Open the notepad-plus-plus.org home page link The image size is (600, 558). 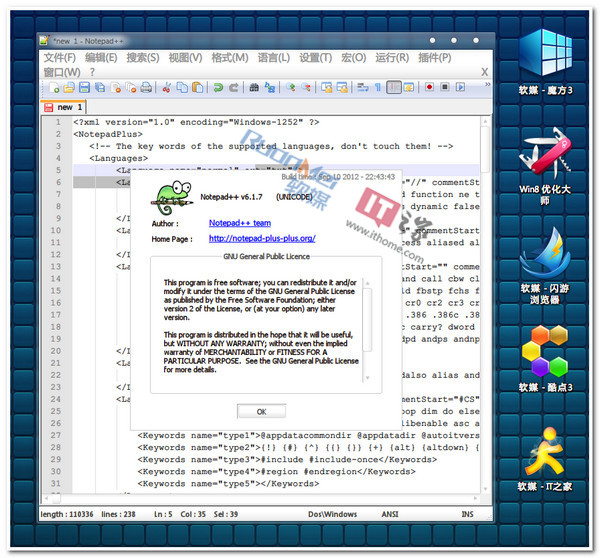pyautogui.click(x=262, y=238)
